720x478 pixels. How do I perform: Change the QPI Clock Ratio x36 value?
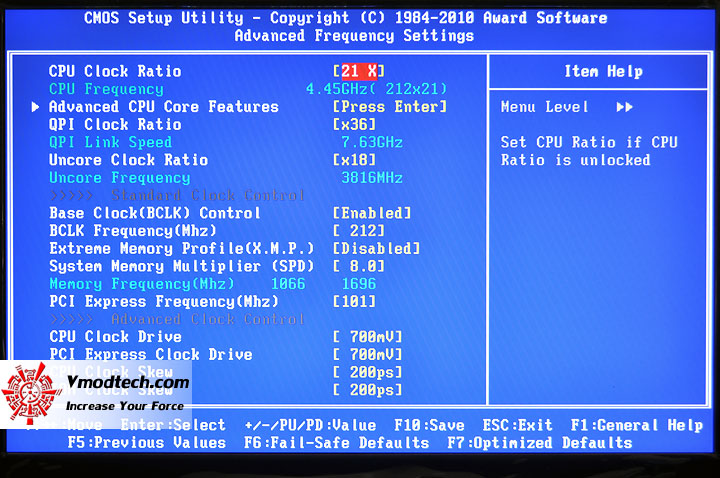[354, 124]
